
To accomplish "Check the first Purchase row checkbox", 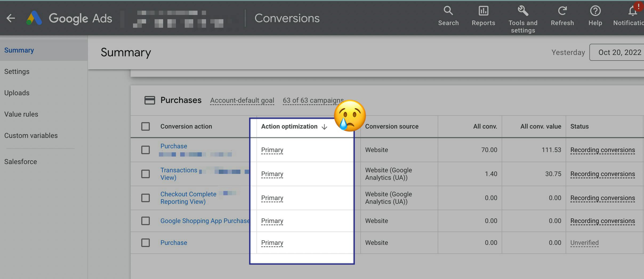I will tap(146, 150).
